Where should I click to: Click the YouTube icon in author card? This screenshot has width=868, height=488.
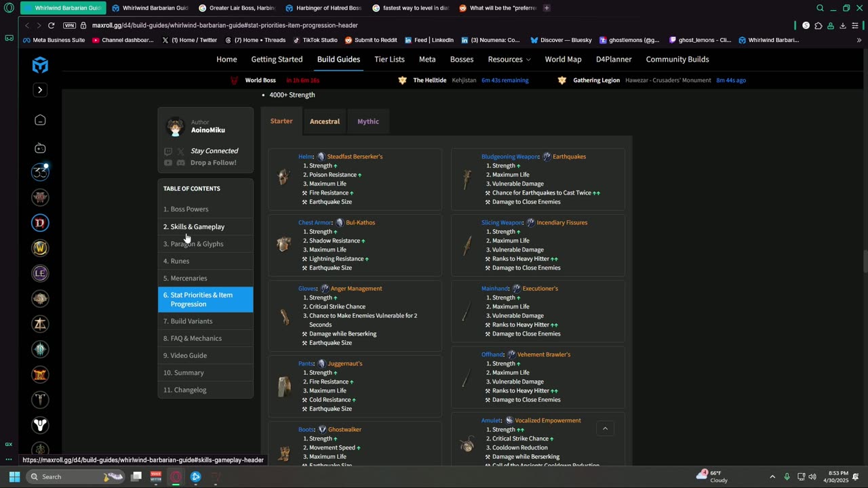(168, 163)
